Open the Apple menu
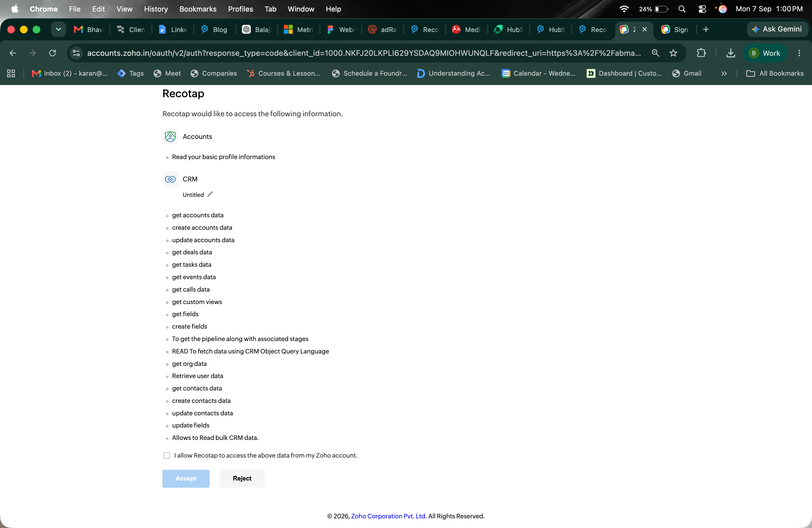Viewport: 812px width, 528px height. pyautogui.click(x=15, y=9)
